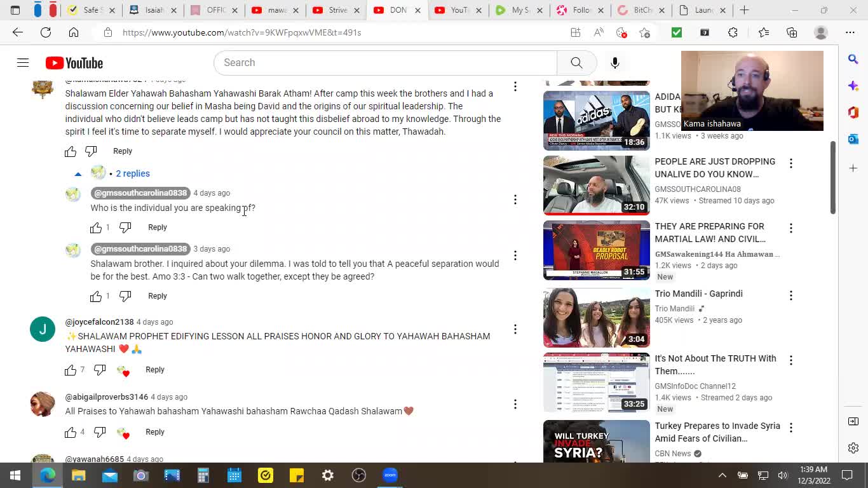Open @joycefalcon2138 channel link
868x488 pixels.
(100, 322)
